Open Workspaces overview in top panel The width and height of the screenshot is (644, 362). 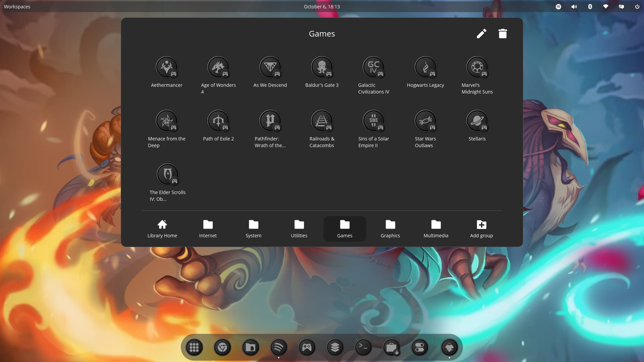17,6
